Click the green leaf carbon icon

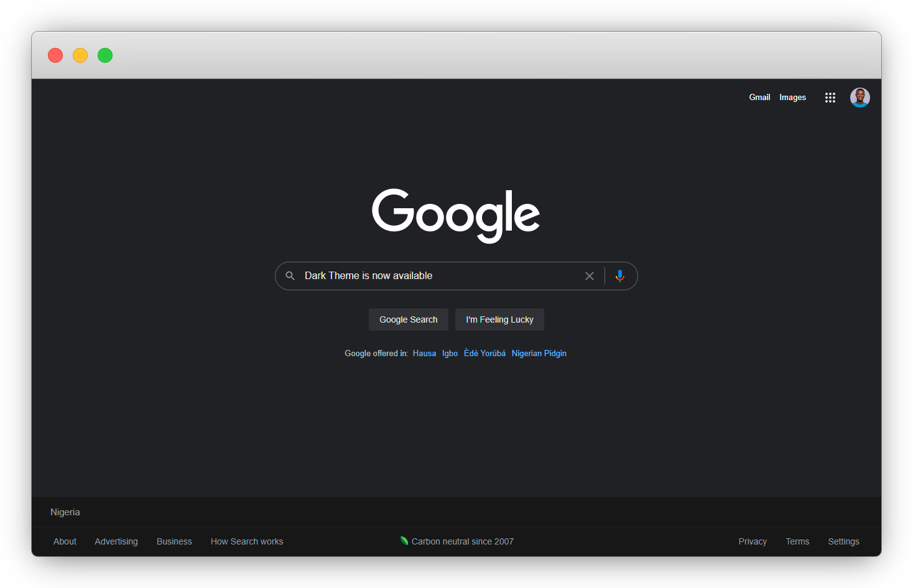tap(404, 541)
